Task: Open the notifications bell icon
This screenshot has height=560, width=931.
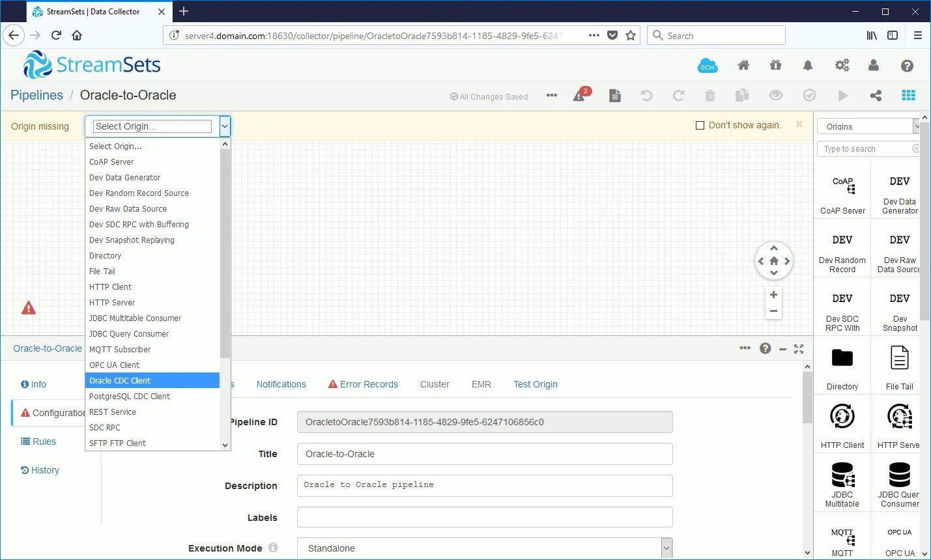Action: 808,65
